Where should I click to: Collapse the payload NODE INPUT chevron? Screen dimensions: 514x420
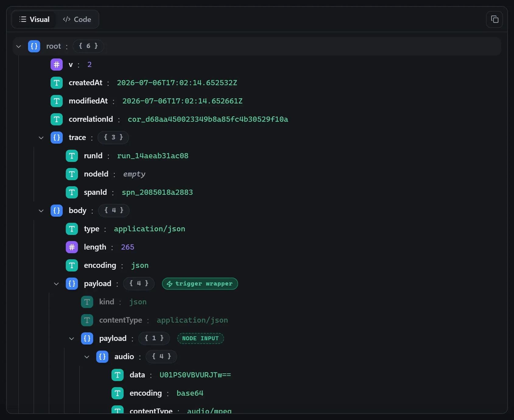[x=72, y=338]
